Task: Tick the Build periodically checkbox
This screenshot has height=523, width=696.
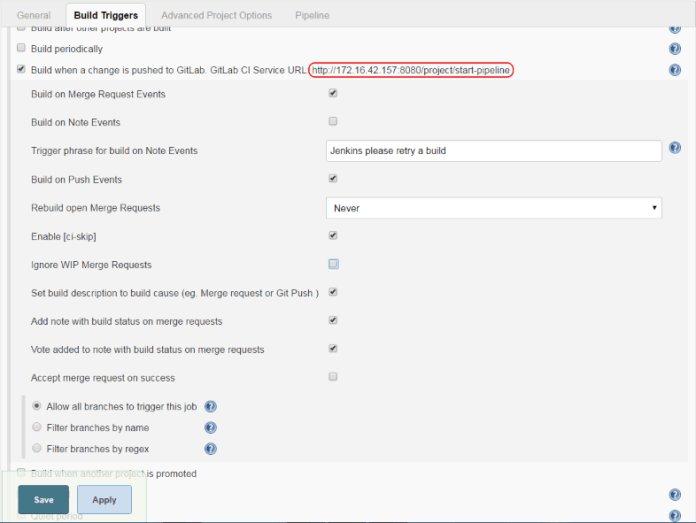Action: pos(21,49)
